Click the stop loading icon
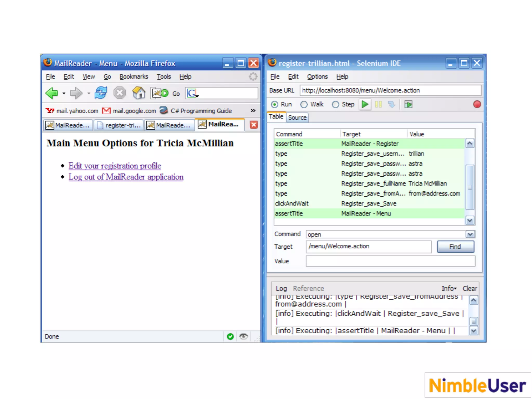The width and height of the screenshot is (532, 399). tap(119, 93)
